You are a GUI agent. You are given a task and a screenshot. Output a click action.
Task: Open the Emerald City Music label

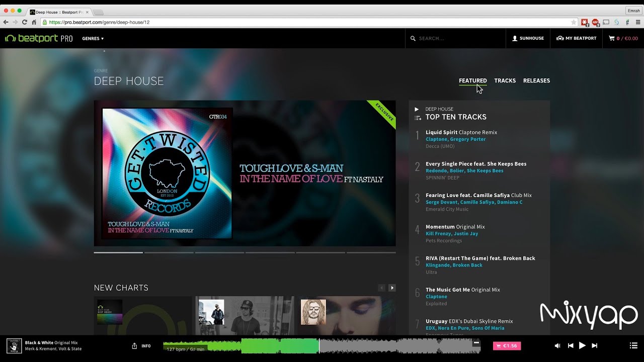(447, 209)
